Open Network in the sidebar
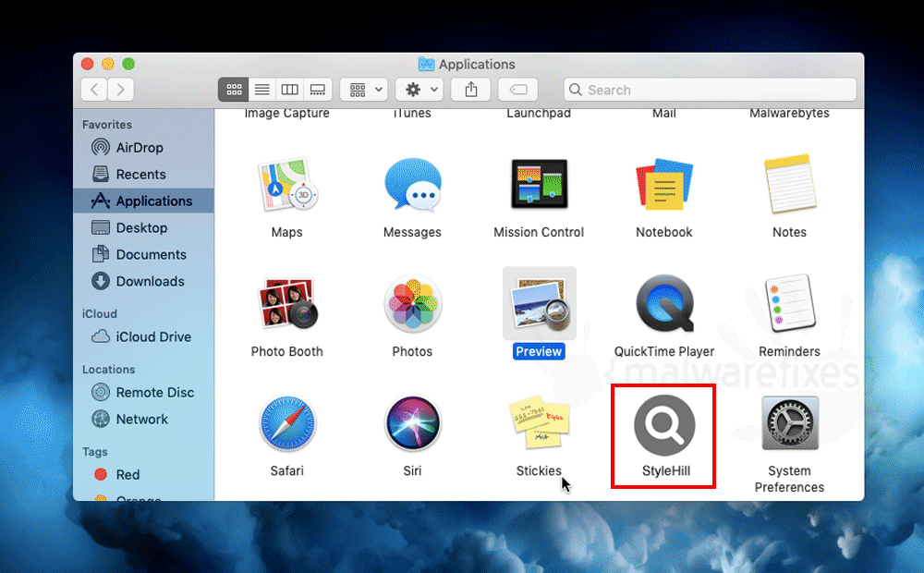This screenshot has height=573, width=924. tap(143, 420)
